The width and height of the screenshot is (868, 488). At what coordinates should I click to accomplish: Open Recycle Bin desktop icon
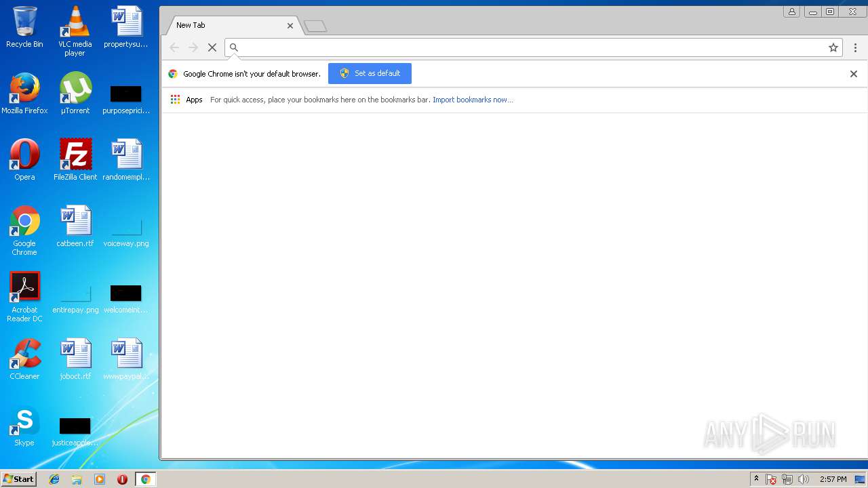click(x=24, y=27)
